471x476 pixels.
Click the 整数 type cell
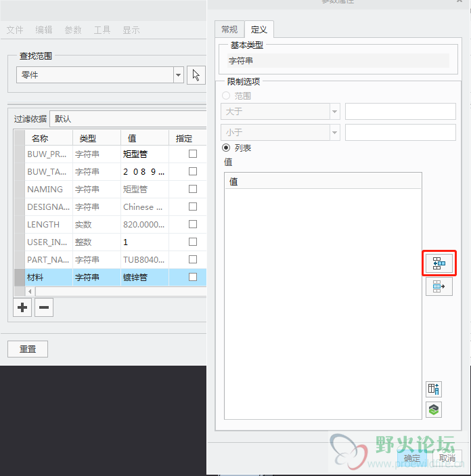(x=97, y=242)
